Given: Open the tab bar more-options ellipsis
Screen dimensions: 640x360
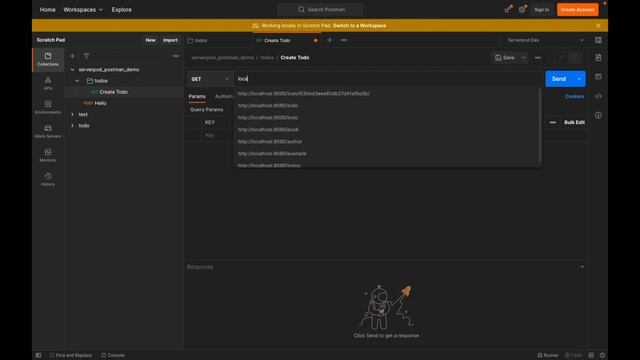Looking at the screenshot, I should coord(344,40).
